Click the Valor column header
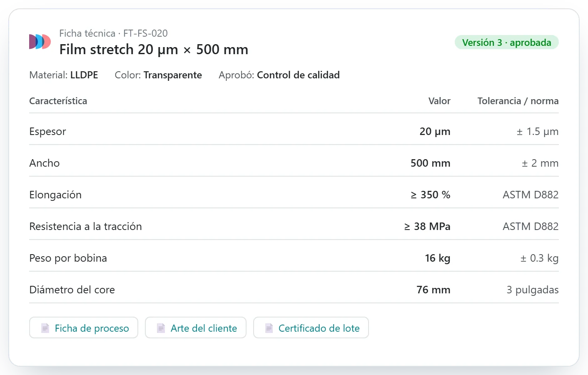This screenshot has width=588, height=375. [439, 101]
